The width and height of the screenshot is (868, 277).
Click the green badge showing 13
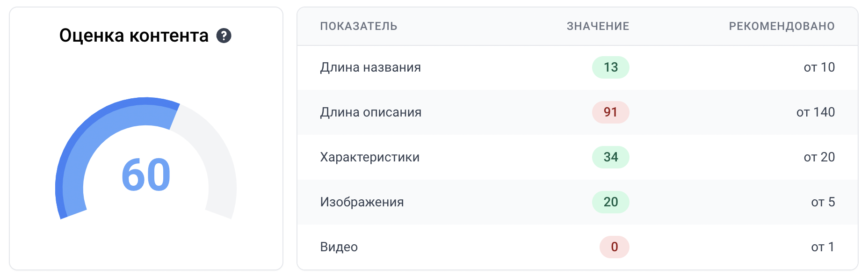click(x=611, y=67)
